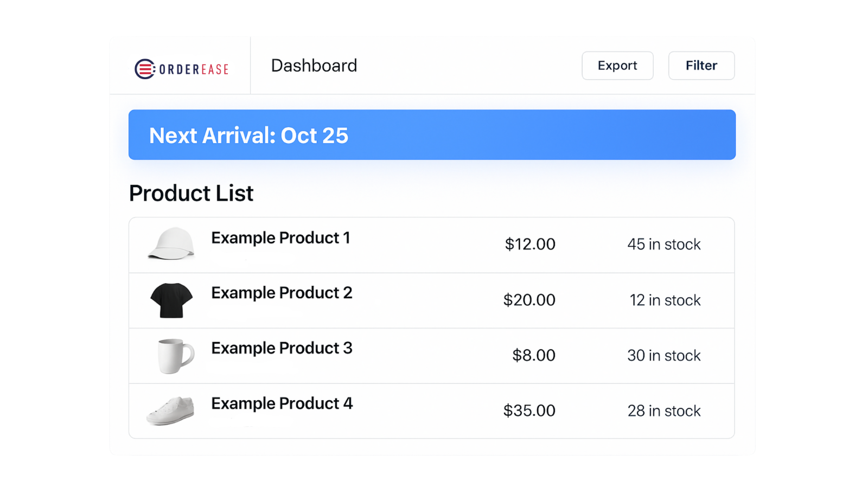Select the $35.00 price
Screen dimensions: 868x488
pyautogui.click(x=529, y=410)
